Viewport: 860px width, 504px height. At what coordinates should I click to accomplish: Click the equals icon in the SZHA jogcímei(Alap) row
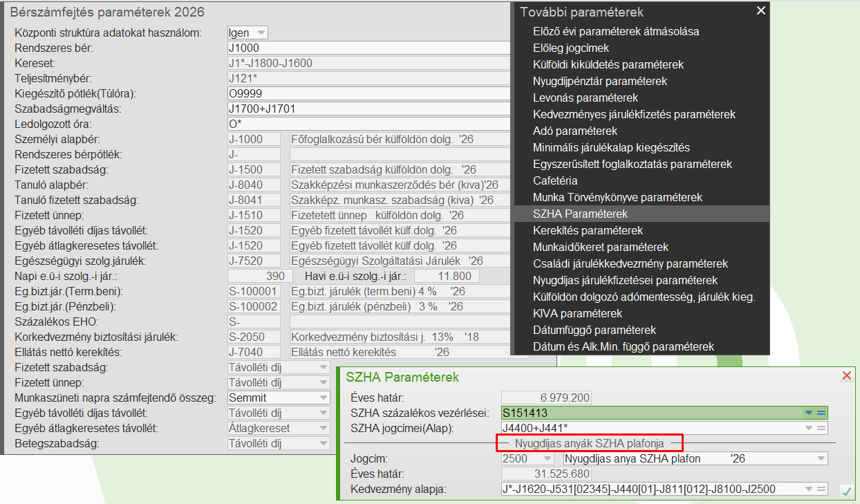pyautogui.click(x=822, y=429)
